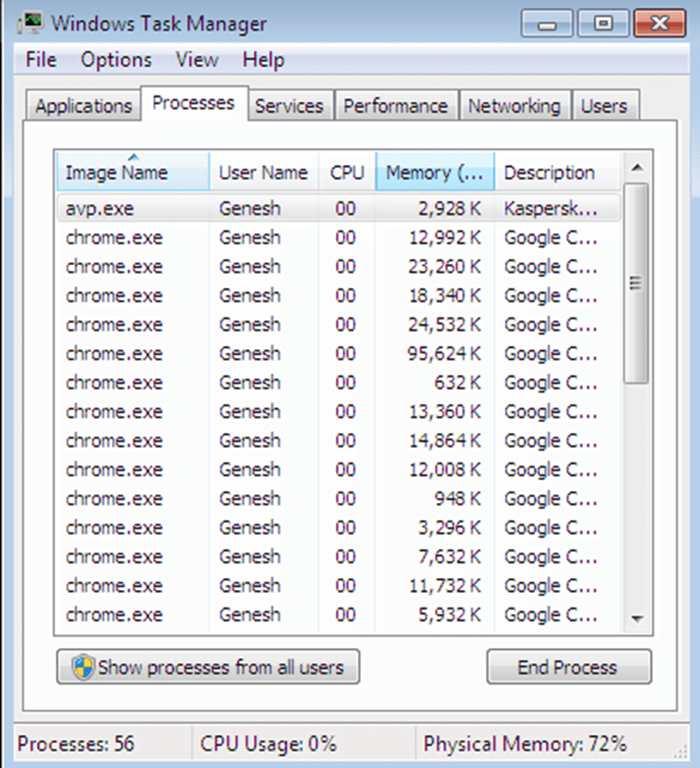The height and width of the screenshot is (768, 700).
Task: Click Physical Memory: 72% status entry
Action: point(525,743)
